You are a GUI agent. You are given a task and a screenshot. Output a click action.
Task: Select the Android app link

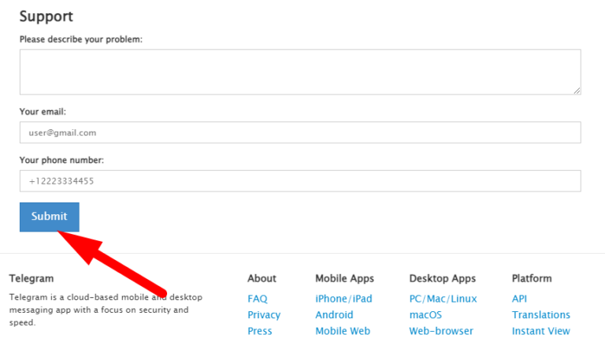coord(334,315)
